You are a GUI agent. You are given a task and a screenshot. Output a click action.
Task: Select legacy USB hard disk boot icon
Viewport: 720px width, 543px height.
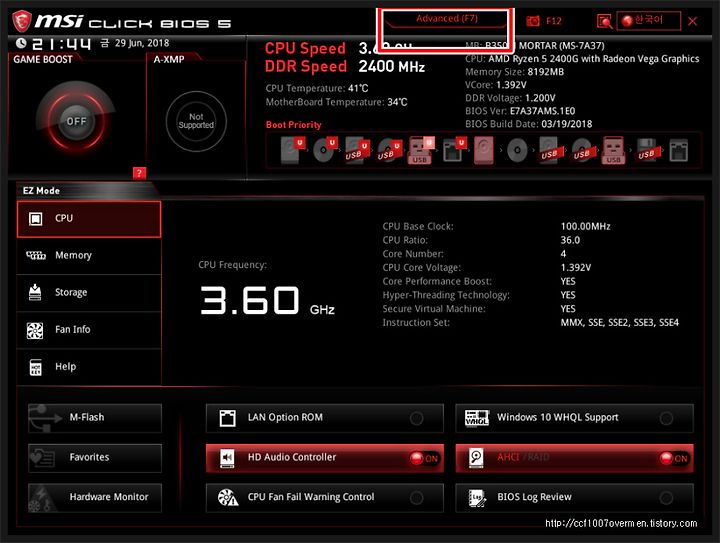(x=549, y=150)
